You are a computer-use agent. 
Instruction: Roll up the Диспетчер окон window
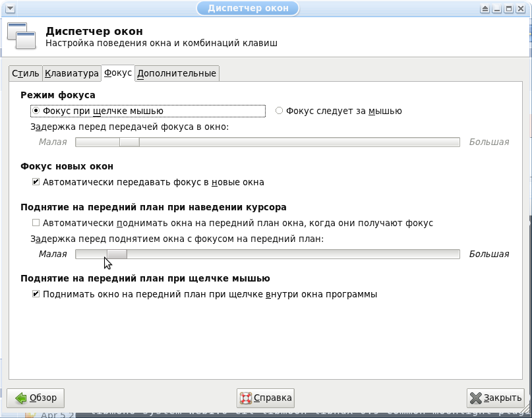(x=486, y=9)
